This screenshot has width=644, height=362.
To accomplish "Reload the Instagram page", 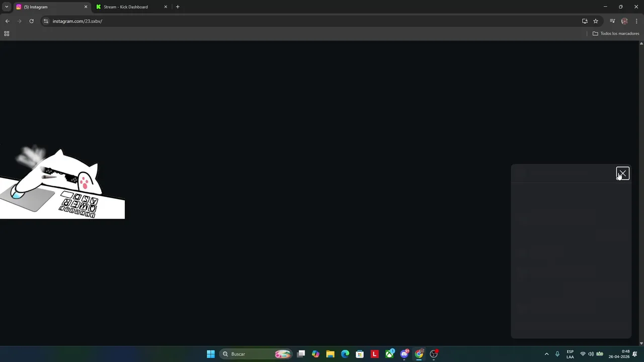I will 31,21.
